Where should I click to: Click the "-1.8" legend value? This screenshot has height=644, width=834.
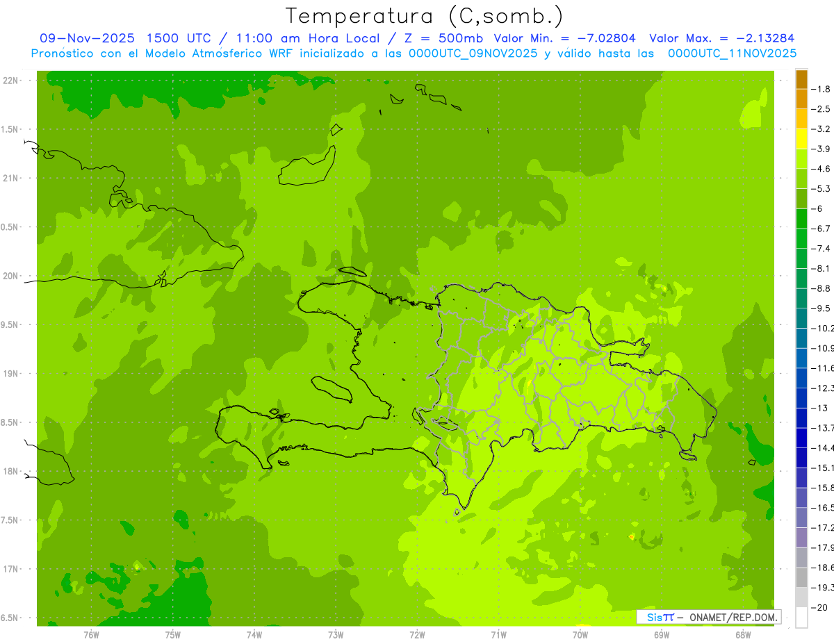(x=821, y=89)
